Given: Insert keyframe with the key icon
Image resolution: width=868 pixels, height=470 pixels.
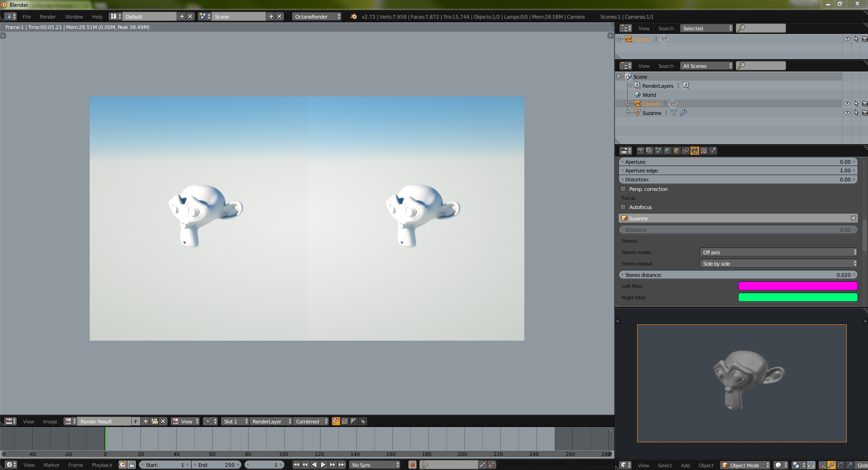Looking at the screenshot, I should pyautogui.click(x=483, y=465).
